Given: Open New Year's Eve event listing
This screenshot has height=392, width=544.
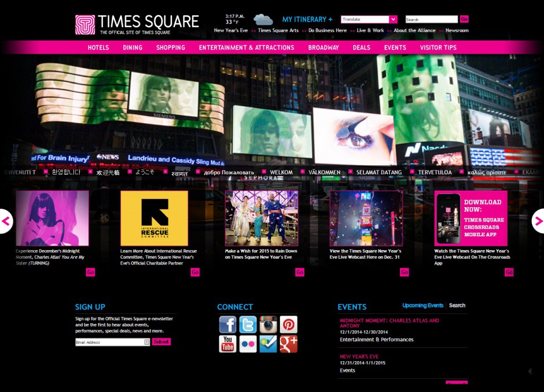Looking at the screenshot, I should click(359, 356).
